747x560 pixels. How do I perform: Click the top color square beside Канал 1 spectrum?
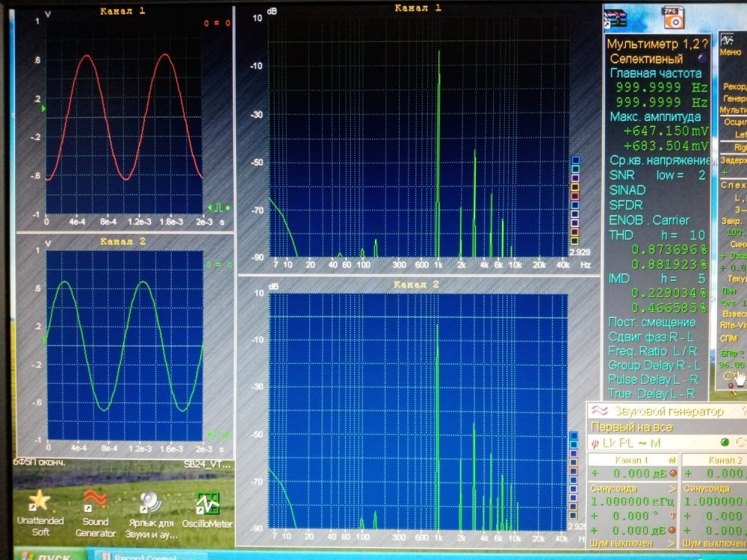pos(575,161)
